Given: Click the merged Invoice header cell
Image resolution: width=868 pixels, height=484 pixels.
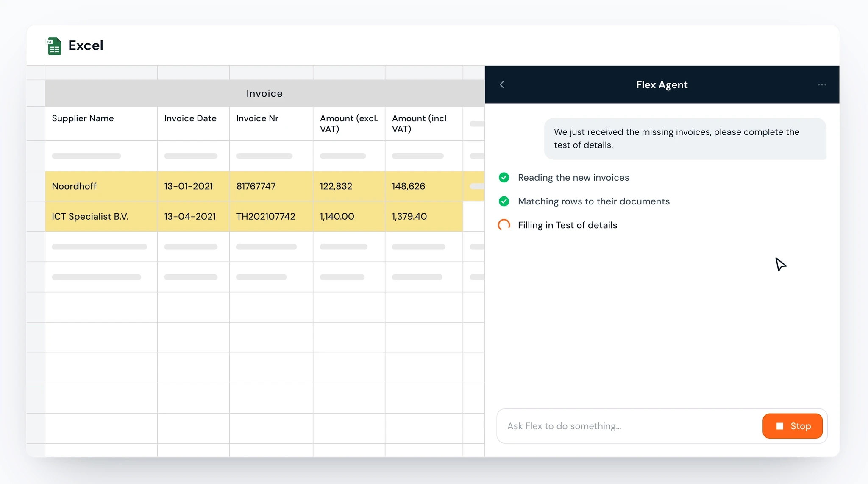Looking at the screenshot, I should tap(264, 93).
